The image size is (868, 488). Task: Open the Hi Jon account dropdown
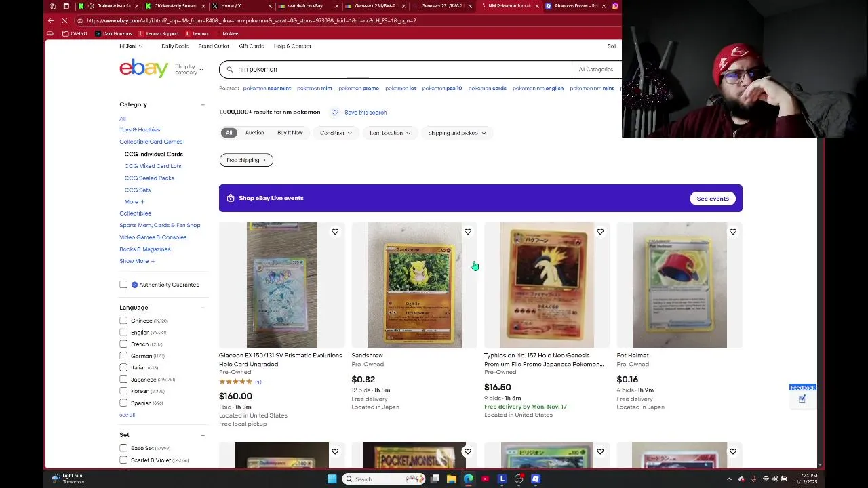tap(131, 46)
